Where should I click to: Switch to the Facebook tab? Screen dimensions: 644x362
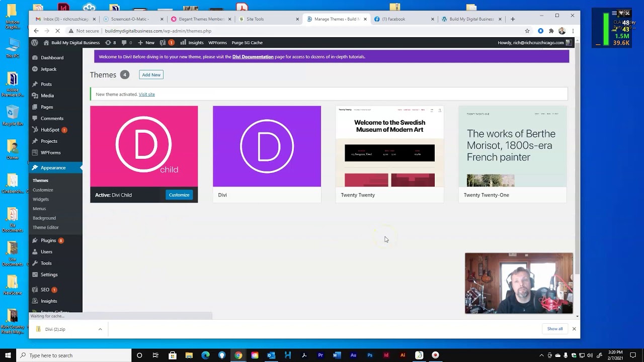click(404, 19)
